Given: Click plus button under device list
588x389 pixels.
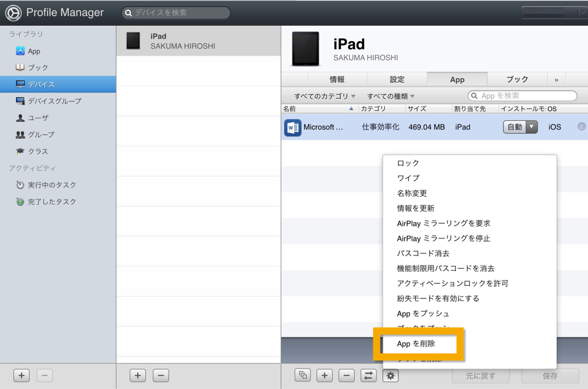Looking at the screenshot, I should pyautogui.click(x=138, y=375).
